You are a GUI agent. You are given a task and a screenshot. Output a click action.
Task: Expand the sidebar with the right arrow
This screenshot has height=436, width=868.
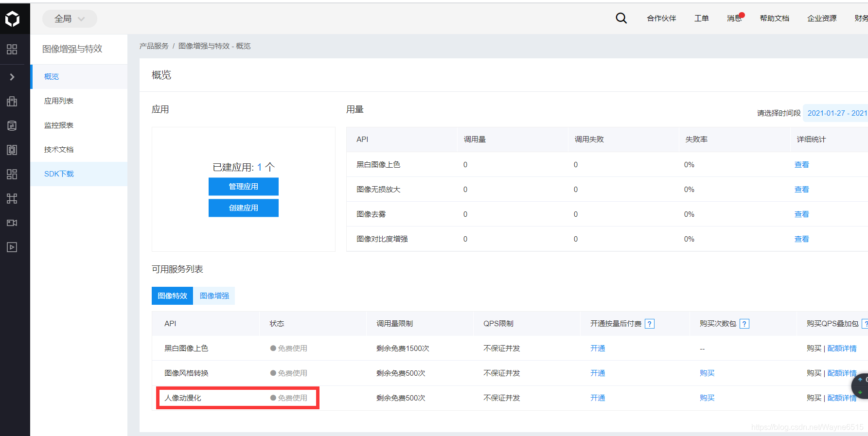[x=12, y=77]
